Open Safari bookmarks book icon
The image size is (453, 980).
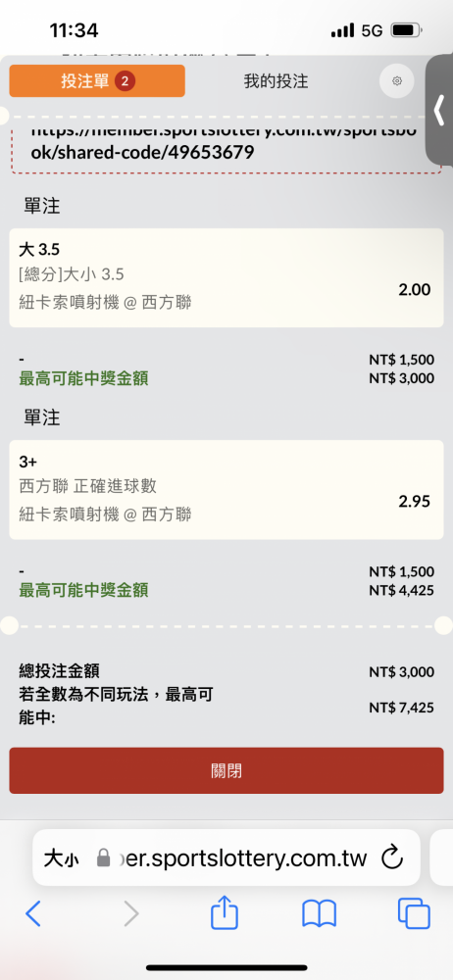[319, 914]
